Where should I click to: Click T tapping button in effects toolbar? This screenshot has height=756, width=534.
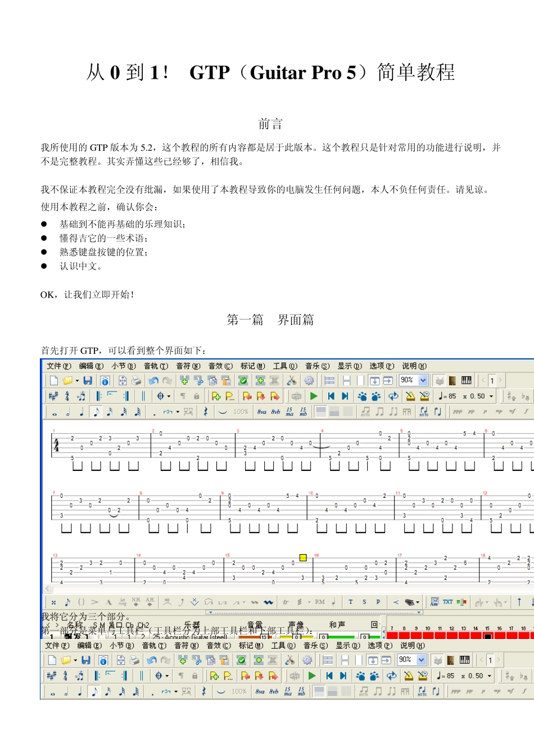351,602
